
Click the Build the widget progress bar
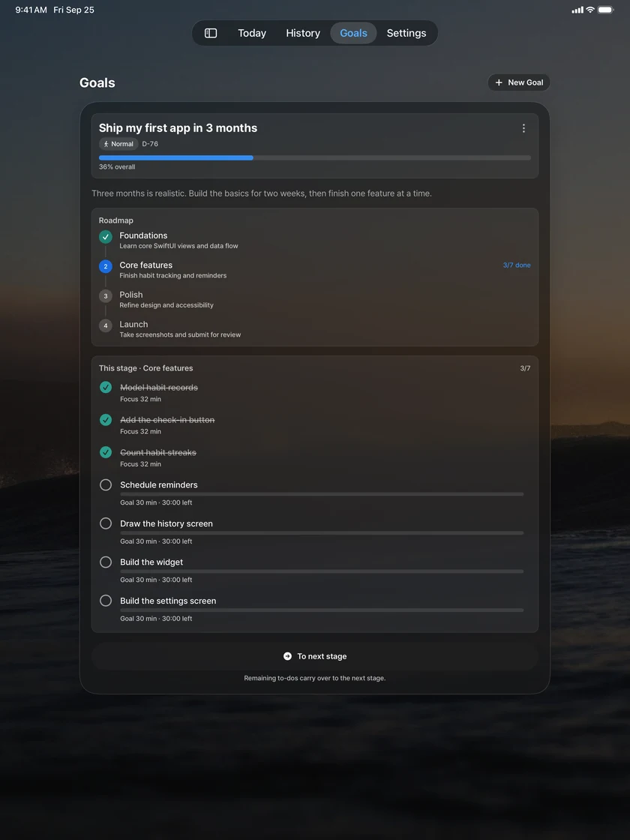[x=322, y=571]
